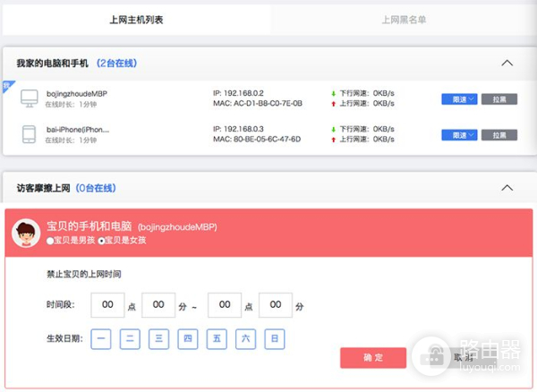The image size is (537, 392).
Task: Open the 上网黑名单 tab
Action: pos(404,20)
